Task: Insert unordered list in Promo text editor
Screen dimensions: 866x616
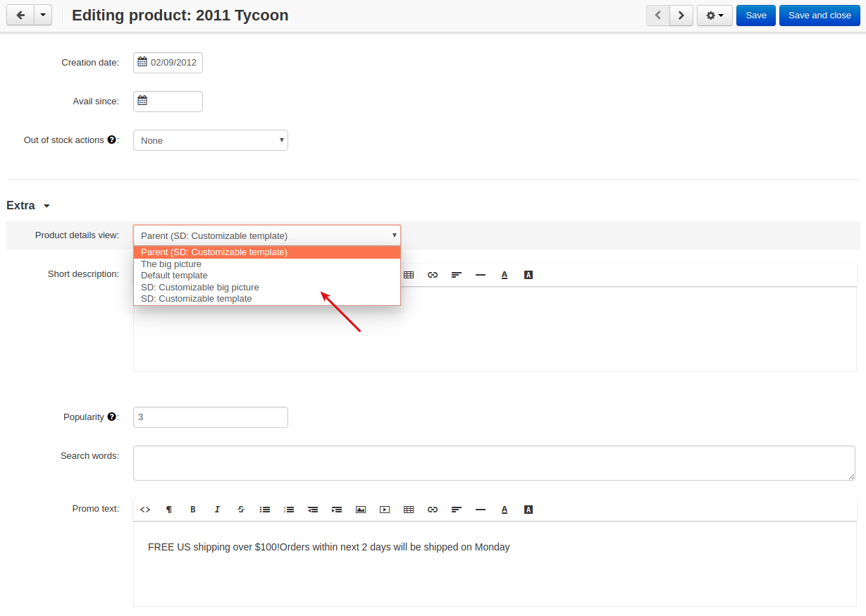Action: pyautogui.click(x=265, y=510)
